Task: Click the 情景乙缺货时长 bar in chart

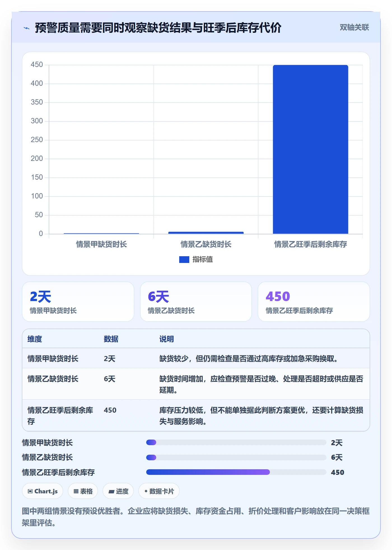Action: click(206, 233)
